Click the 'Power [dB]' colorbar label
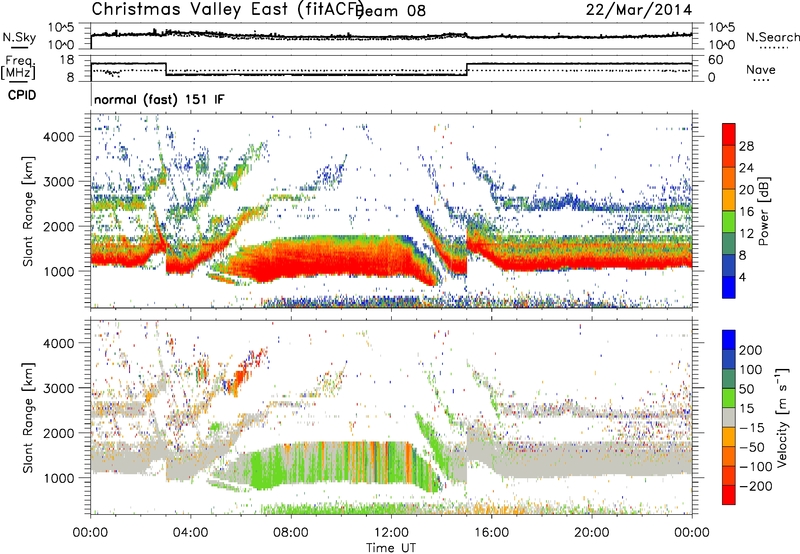 [x=763, y=211]
